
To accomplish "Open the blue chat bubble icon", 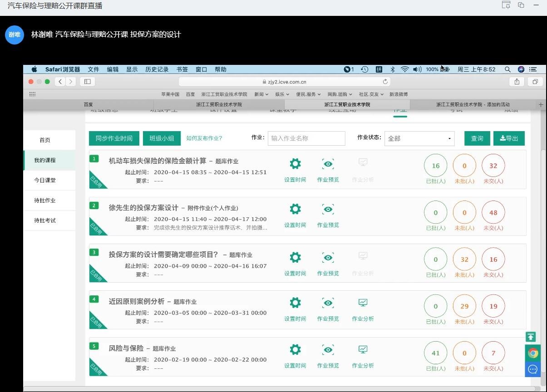I will point(532,369).
